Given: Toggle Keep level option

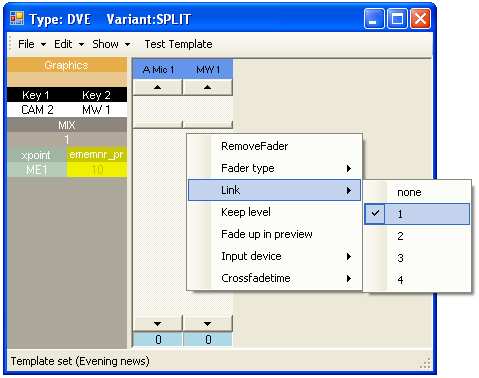Looking at the screenshot, I should tap(274, 212).
